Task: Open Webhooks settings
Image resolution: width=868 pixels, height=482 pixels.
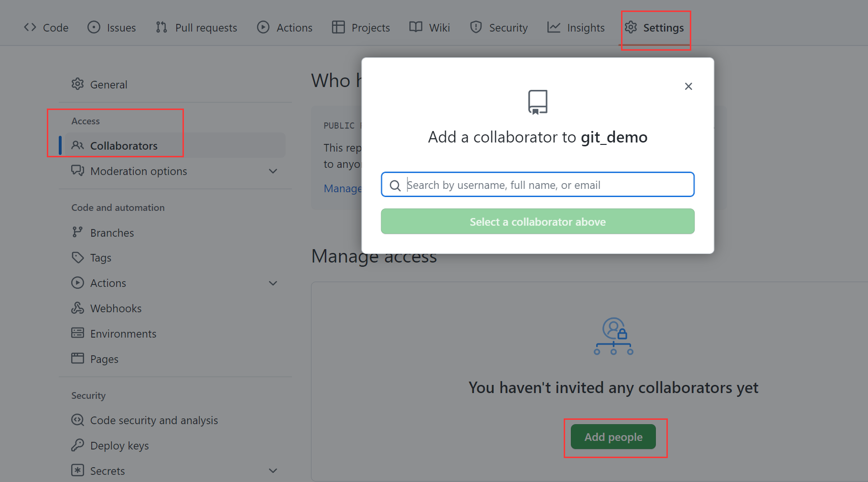Action: tap(176, 308)
